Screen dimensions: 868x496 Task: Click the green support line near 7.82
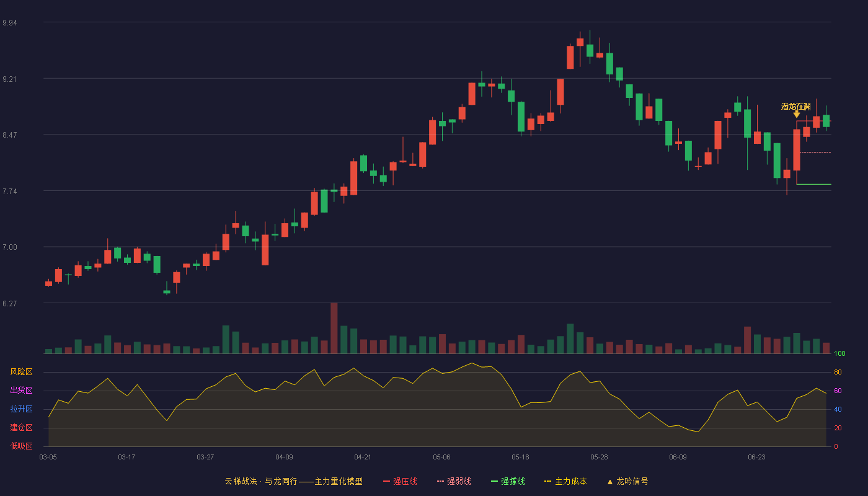point(813,184)
